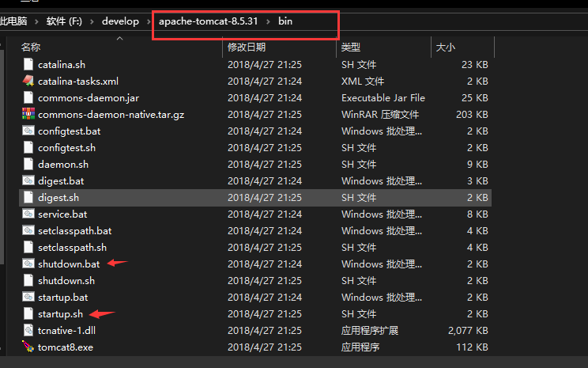
Task: Click the startup.sh file icon
Action: pos(28,313)
